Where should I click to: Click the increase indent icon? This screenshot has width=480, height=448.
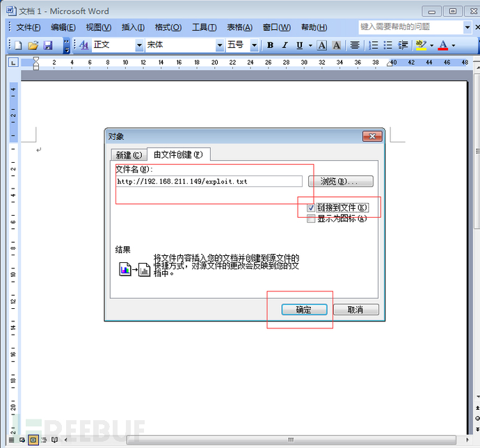(x=403, y=45)
